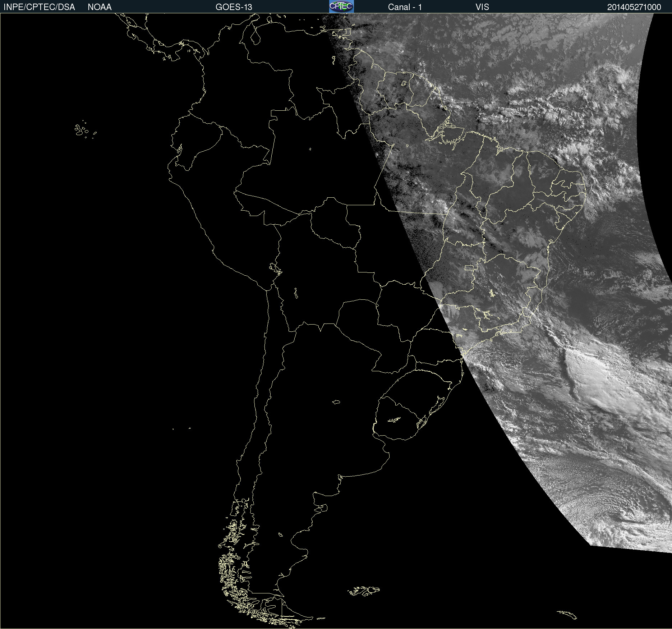Screen dimensions: 672x629
Task: Click the INPE/CPTEC/DSA header label
Action: point(39,7)
